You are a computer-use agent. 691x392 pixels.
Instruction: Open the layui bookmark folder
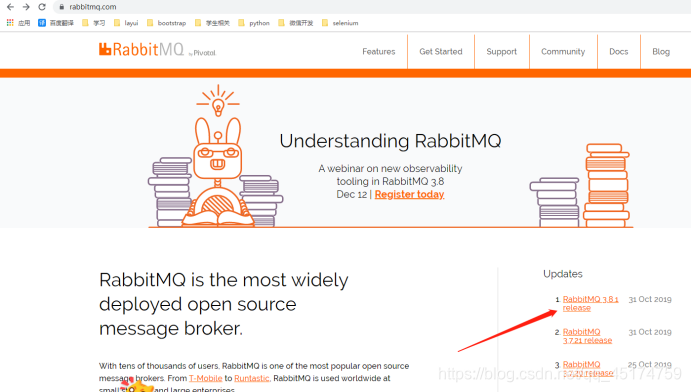click(126, 23)
